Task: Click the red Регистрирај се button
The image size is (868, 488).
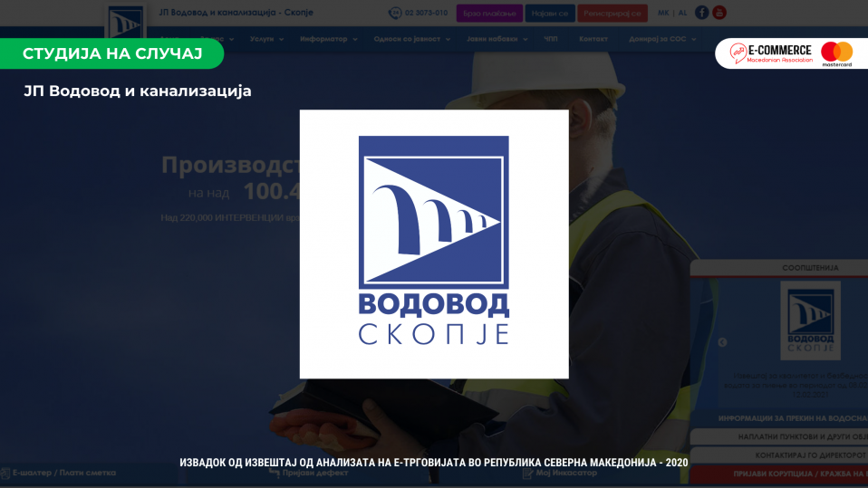Action: [612, 13]
